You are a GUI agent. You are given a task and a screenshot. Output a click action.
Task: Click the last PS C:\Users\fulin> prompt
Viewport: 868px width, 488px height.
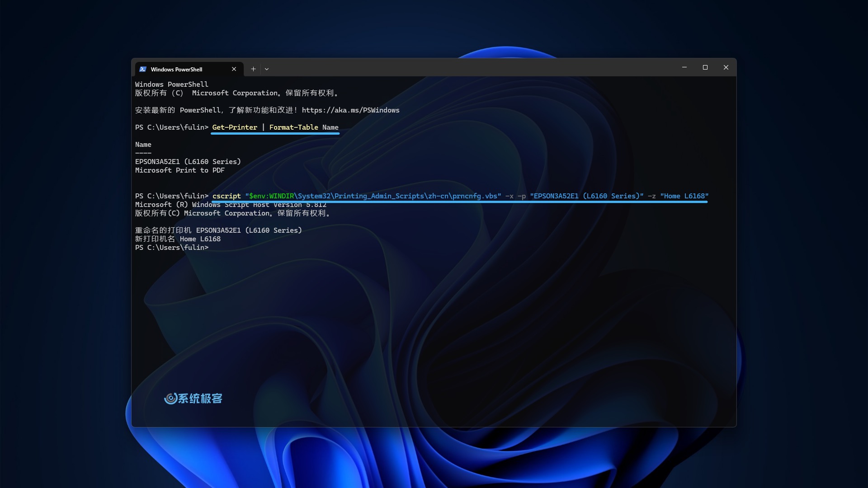coord(172,248)
